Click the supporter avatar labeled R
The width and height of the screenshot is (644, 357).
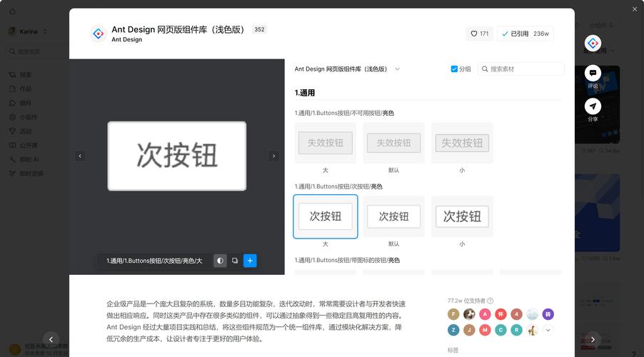517,330
